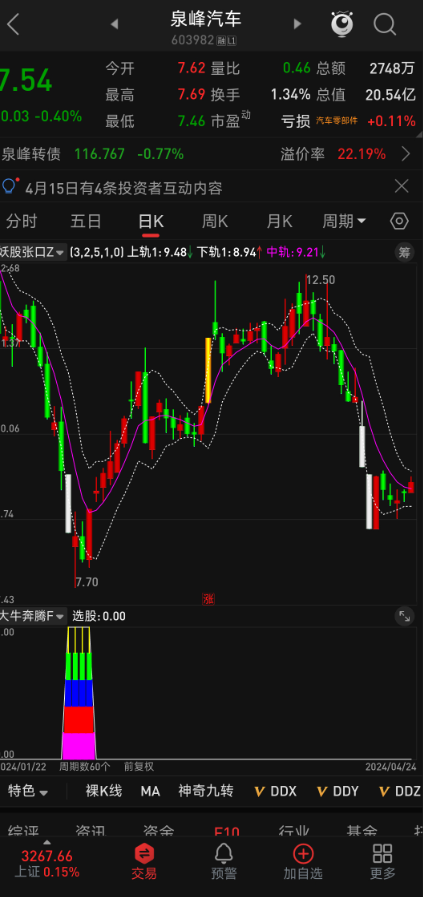
Task: Open the 周期 period dropdown
Action: [x=344, y=221]
